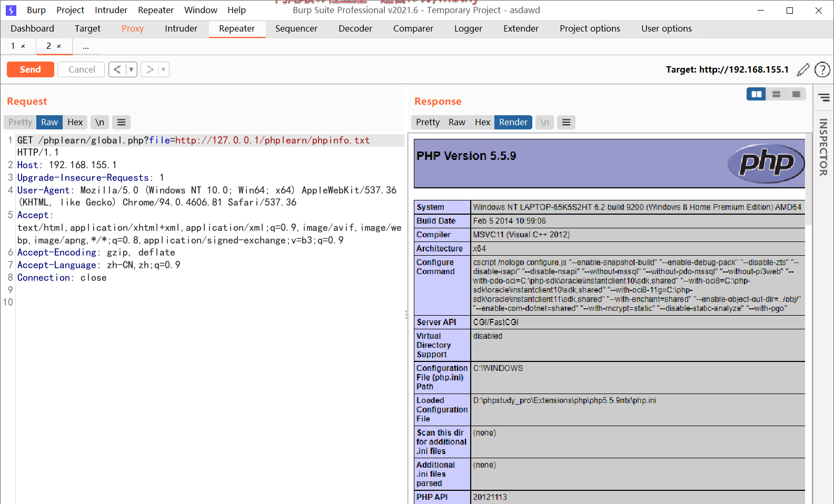This screenshot has height=504, width=834.
Task: Open Repeater help question mark icon
Action: click(822, 69)
